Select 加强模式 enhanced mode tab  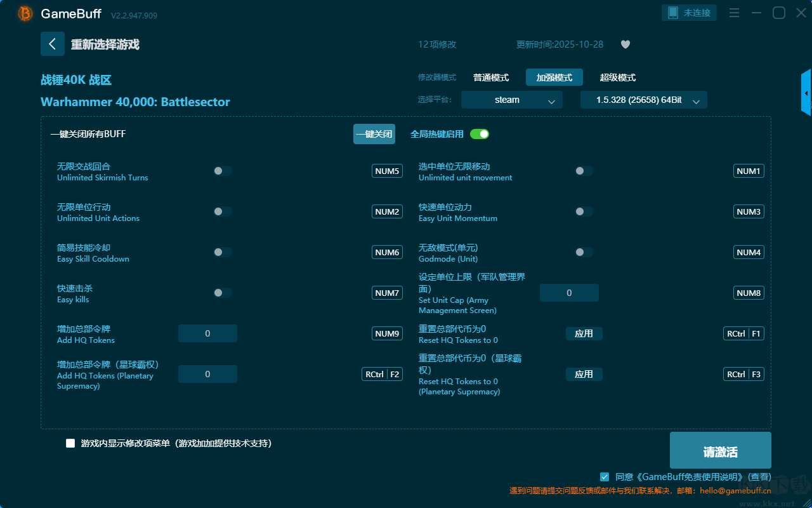(x=554, y=77)
